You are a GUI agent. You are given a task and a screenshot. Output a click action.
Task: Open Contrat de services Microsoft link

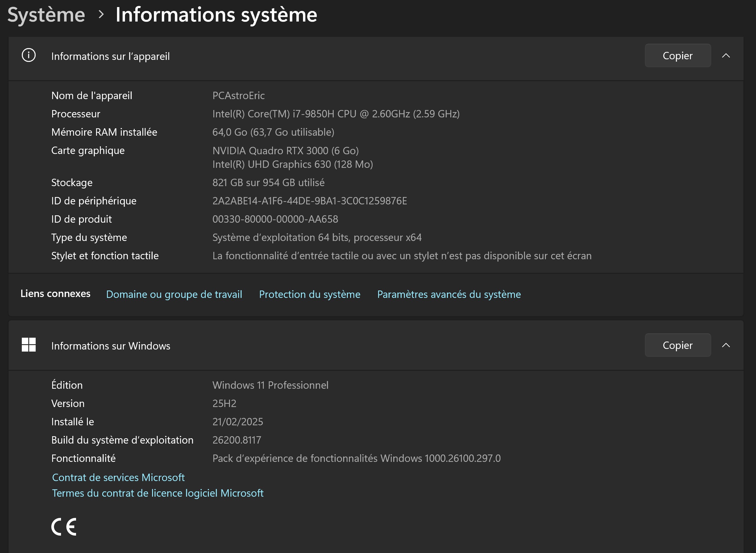click(118, 477)
